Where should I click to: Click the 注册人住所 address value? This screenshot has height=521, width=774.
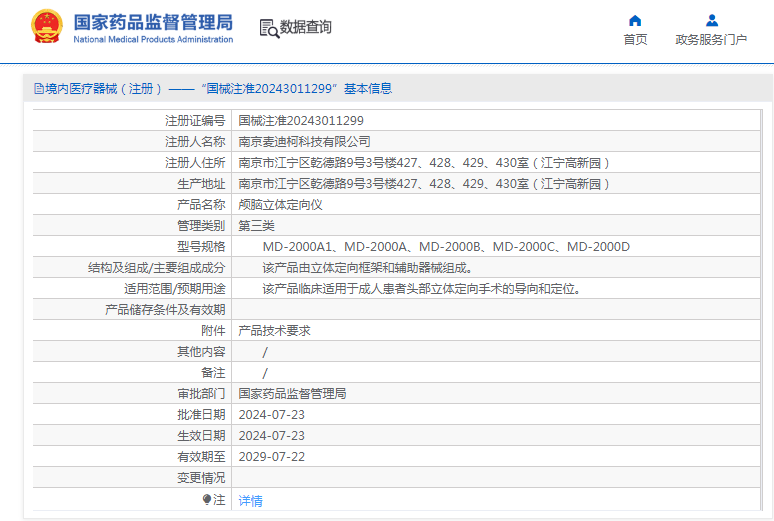point(424,163)
